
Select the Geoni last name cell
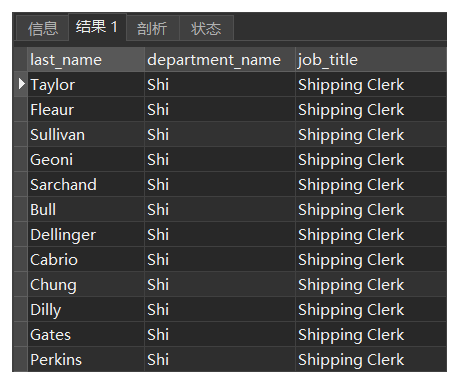coord(86,160)
